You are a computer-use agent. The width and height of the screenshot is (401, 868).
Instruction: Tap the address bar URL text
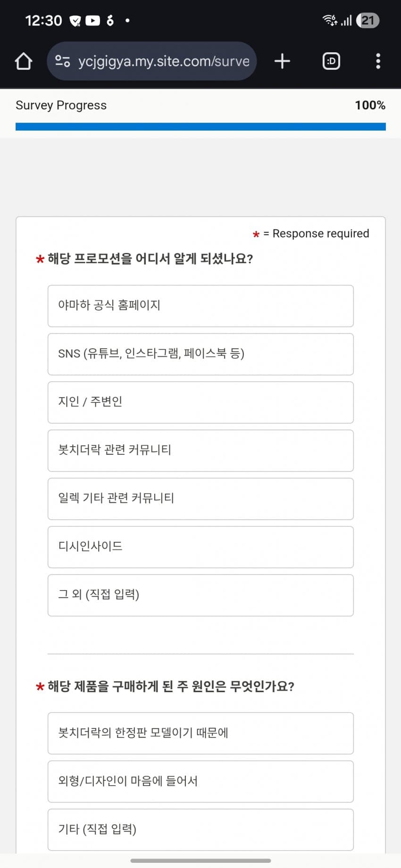(164, 61)
